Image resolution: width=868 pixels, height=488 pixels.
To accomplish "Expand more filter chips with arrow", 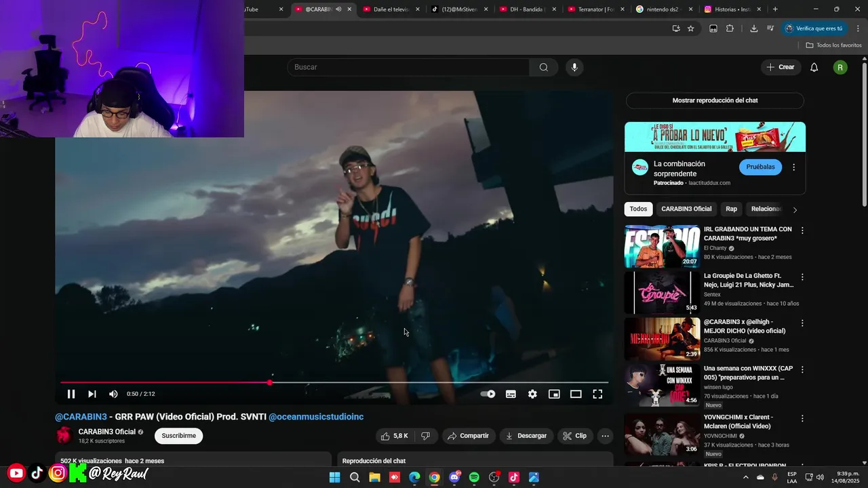I will click(x=795, y=209).
